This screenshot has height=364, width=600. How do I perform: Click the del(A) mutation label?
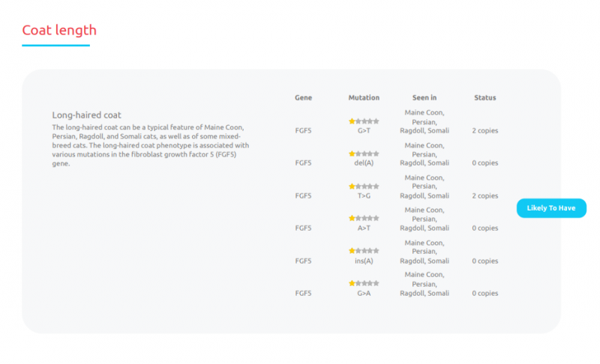click(x=364, y=163)
